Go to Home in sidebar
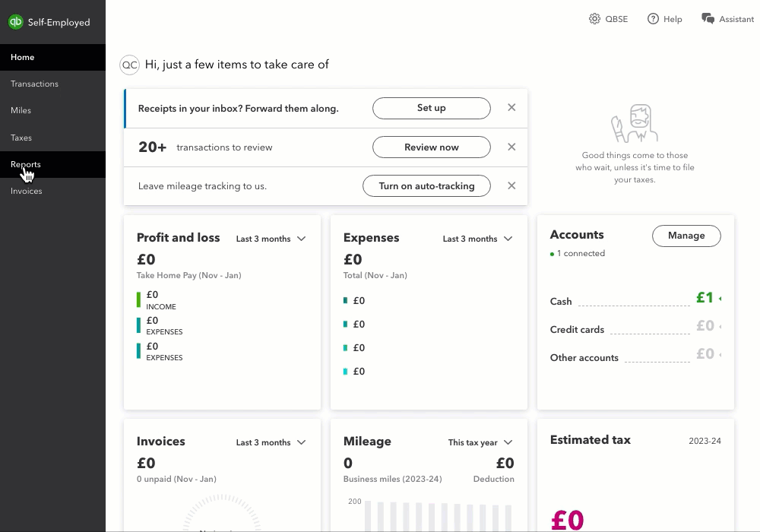 click(x=53, y=57)
